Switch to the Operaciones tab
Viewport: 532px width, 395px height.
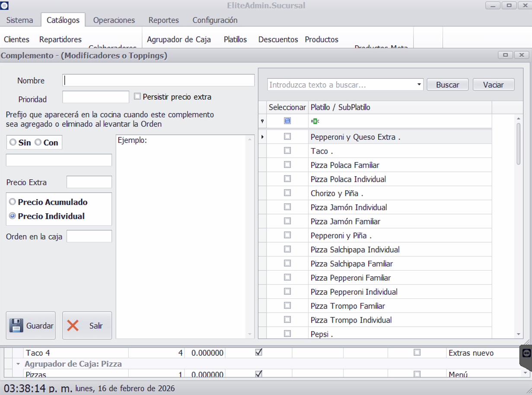coord(114,20)
